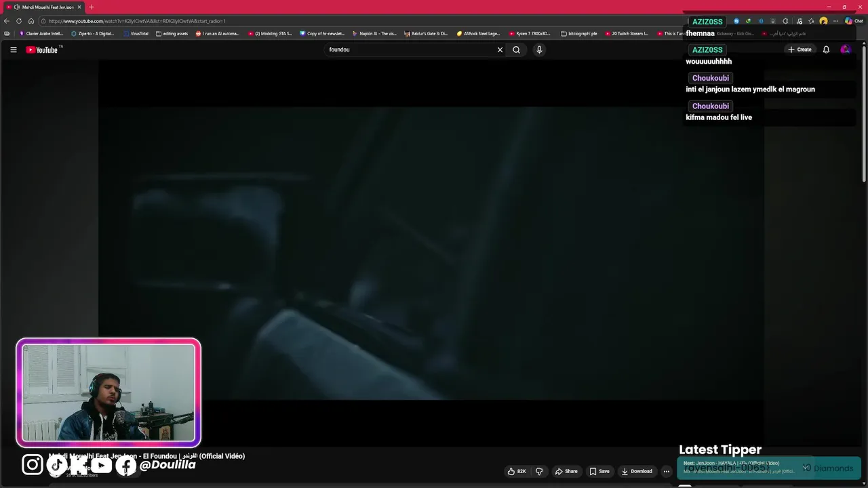868x488 pixels.
Task: Save the video to a playlist
Action: (599, 471)
